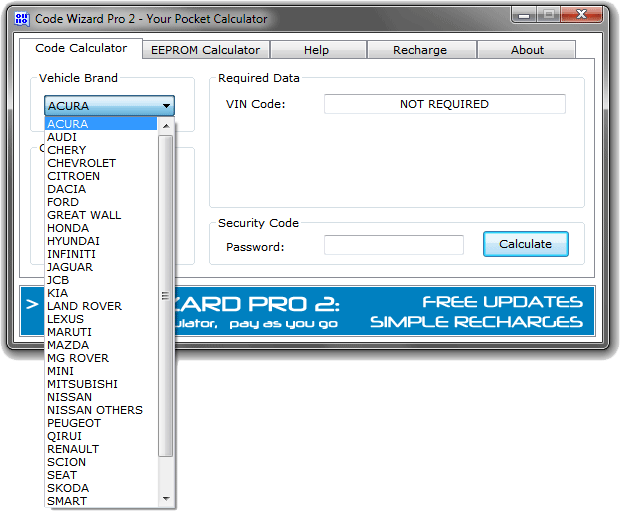620x511 pixels.
Task: Choose the plain NISSAN entry
Action: [x=101, y=397]
